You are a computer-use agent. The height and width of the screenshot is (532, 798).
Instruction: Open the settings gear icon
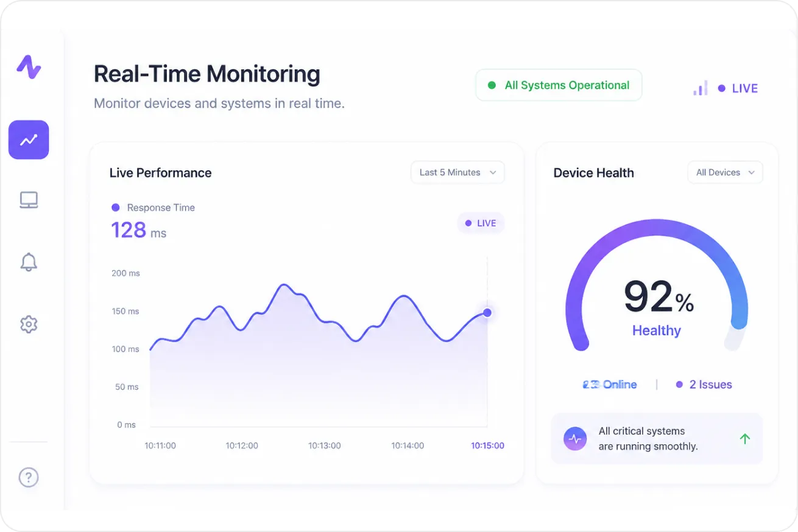click(x=29, y=324)
